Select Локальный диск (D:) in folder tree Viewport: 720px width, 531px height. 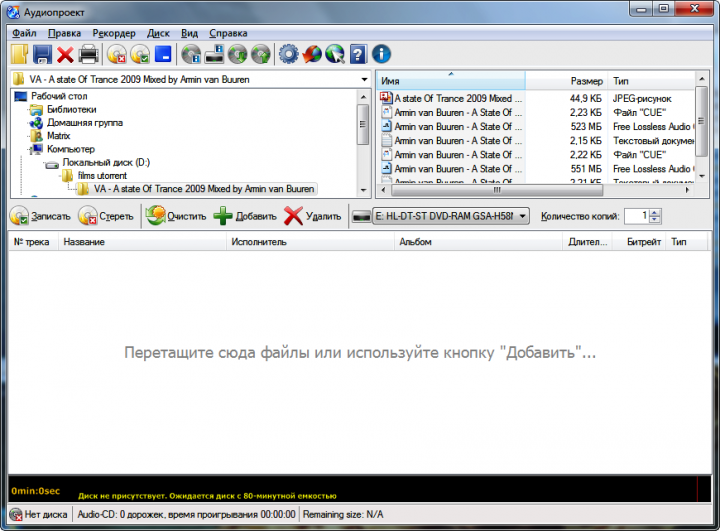[105, 161]
